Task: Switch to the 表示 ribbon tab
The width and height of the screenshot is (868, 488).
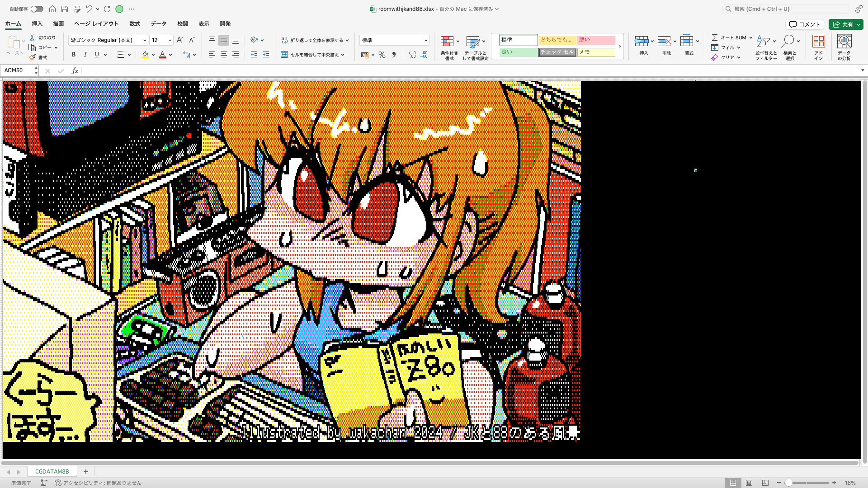Action: pyautogui.click(x=204, y=24)
